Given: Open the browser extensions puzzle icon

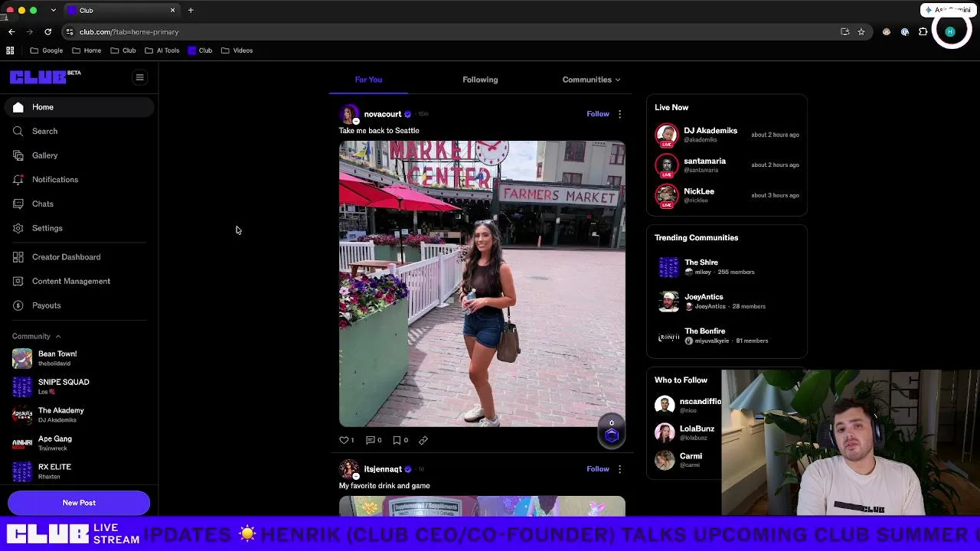Looking at the screenshot, I should (923, 32).
